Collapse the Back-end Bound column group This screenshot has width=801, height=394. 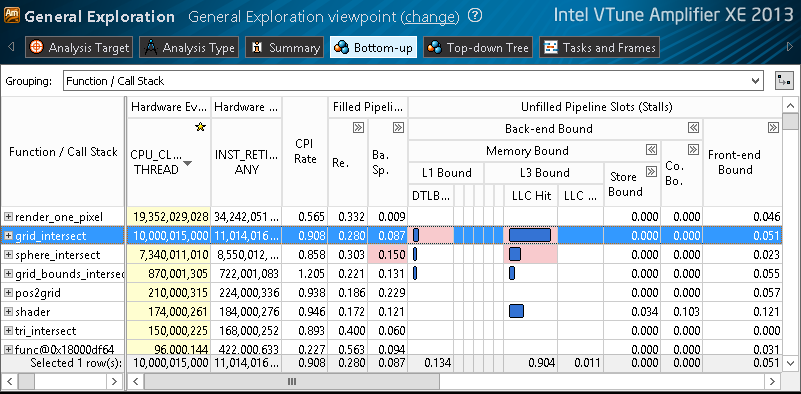coord(693,128)
